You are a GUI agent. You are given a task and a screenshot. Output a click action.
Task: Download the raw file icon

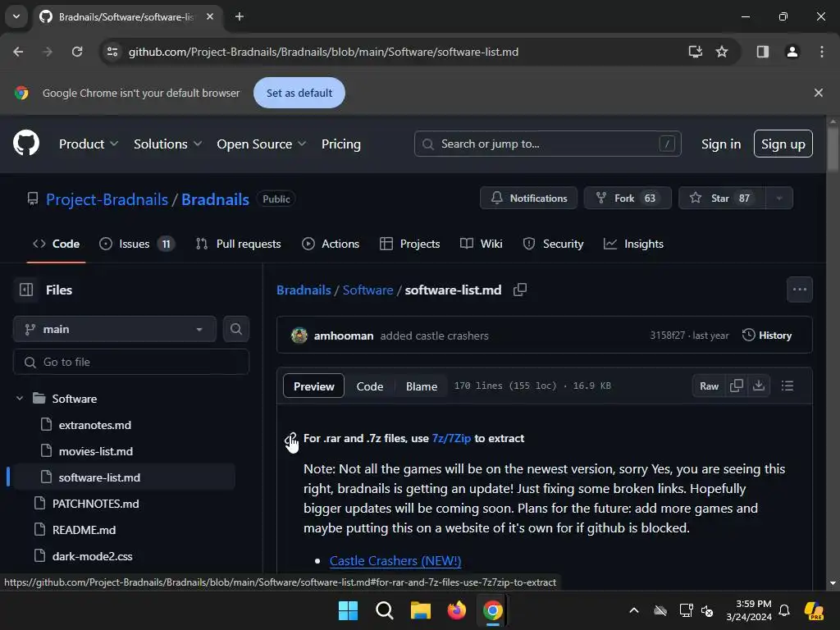[x=759, y=386]
